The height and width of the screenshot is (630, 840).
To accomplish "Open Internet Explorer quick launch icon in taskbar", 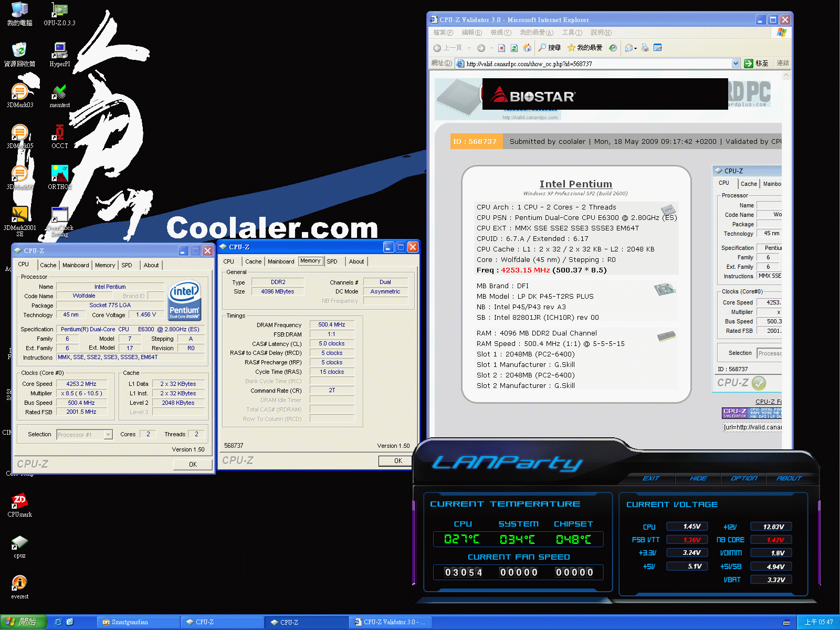I will [x=58, y=622].
